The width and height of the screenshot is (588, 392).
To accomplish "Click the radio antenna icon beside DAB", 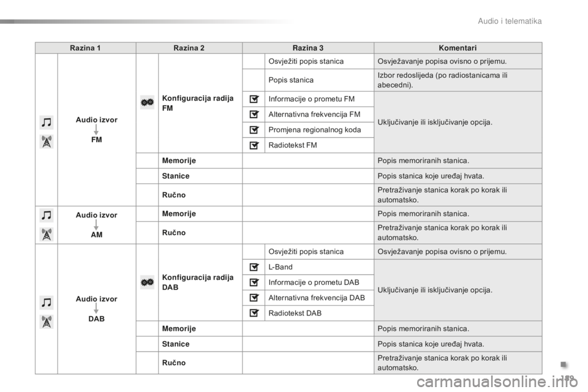I will 47,322.
